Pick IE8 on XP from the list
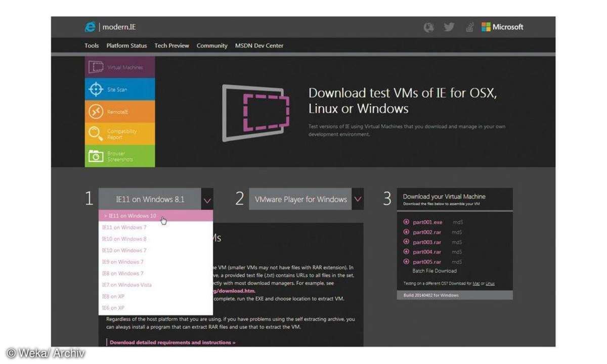This screenshot has width=607, height=364. (x=113, y=296)
